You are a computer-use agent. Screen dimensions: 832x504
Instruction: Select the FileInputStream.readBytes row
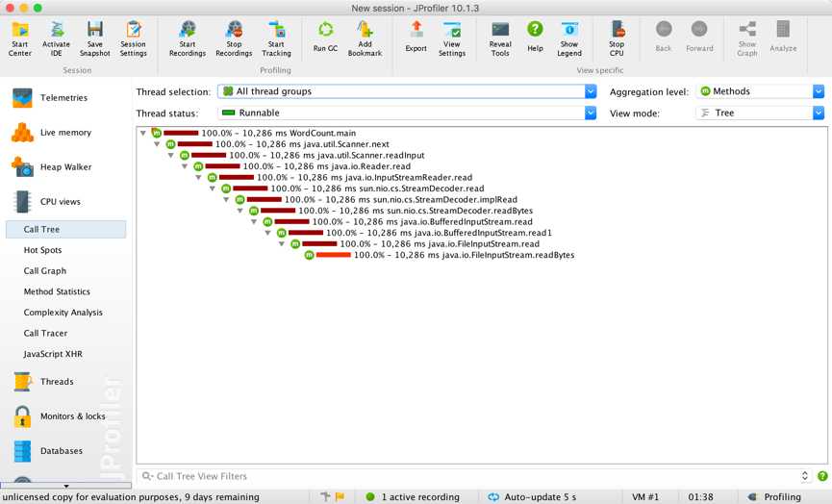tap(440, 255)
